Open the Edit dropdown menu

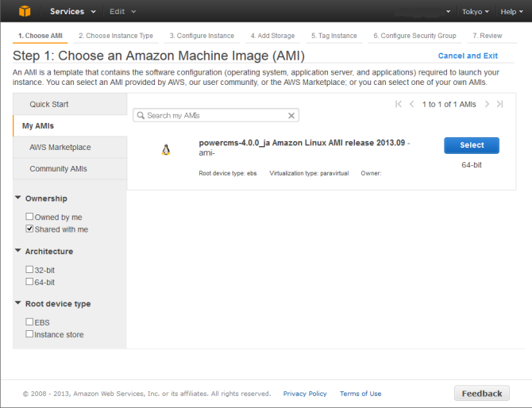coord(122,12)
